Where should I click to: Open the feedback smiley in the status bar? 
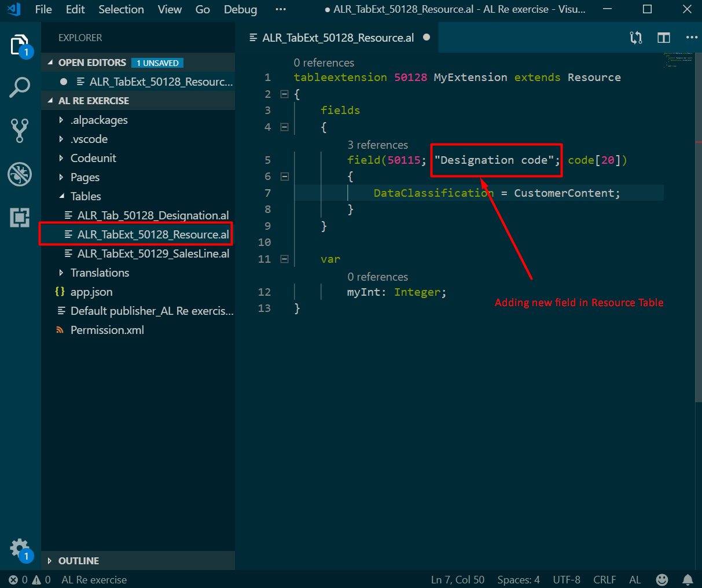[x=662, y=580]
